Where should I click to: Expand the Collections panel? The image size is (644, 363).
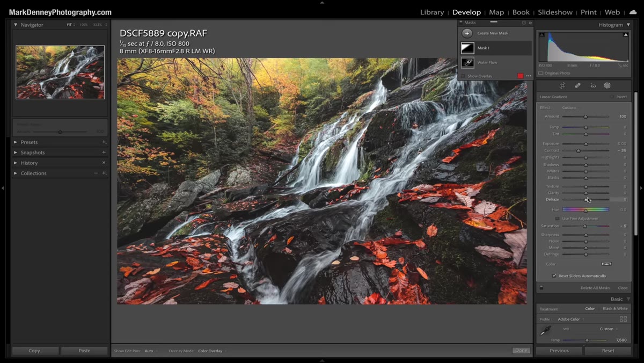coord(16,173)
